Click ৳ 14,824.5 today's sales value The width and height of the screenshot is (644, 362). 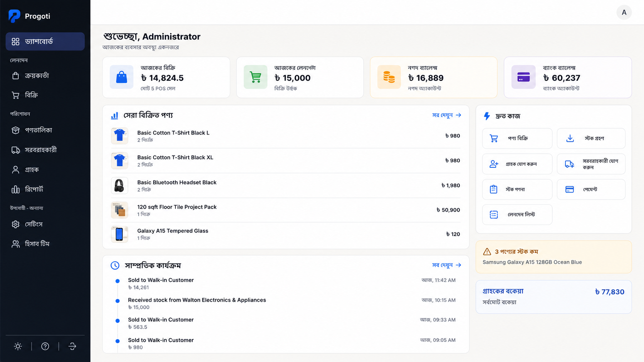tap(162, 78)
